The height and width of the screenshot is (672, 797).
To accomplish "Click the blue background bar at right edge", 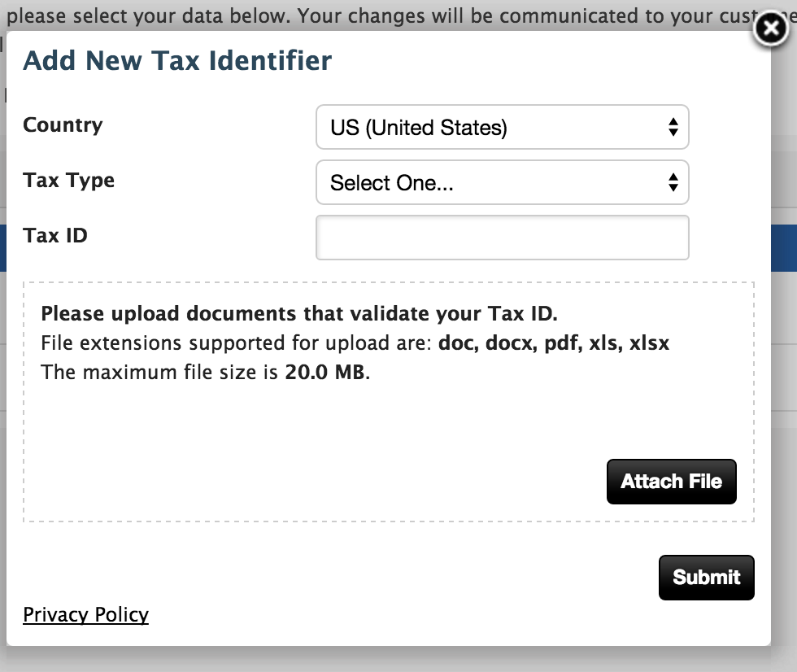I will click(784, 248).
